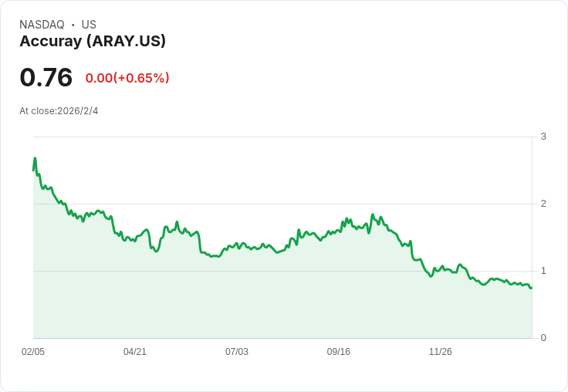Select the 11/26 date on the x-axis
The width and height of the screenshot is (568, 392).
[x=441, y=352]
